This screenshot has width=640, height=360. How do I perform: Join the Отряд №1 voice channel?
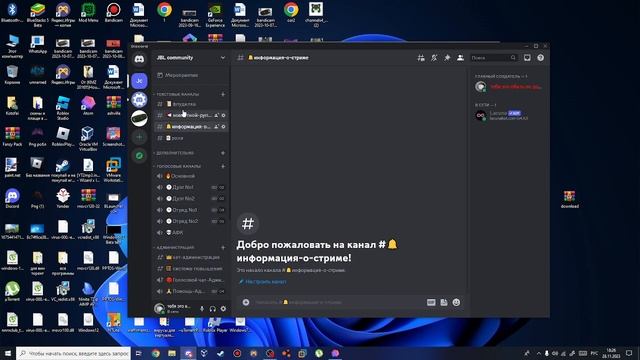click(191, 210)
